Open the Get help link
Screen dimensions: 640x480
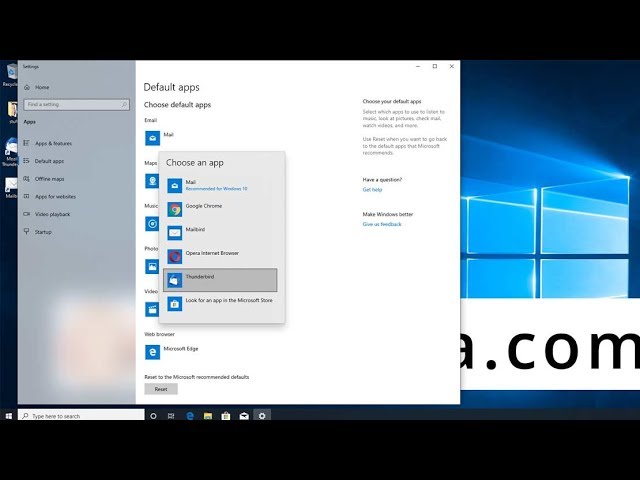(372, 189)
